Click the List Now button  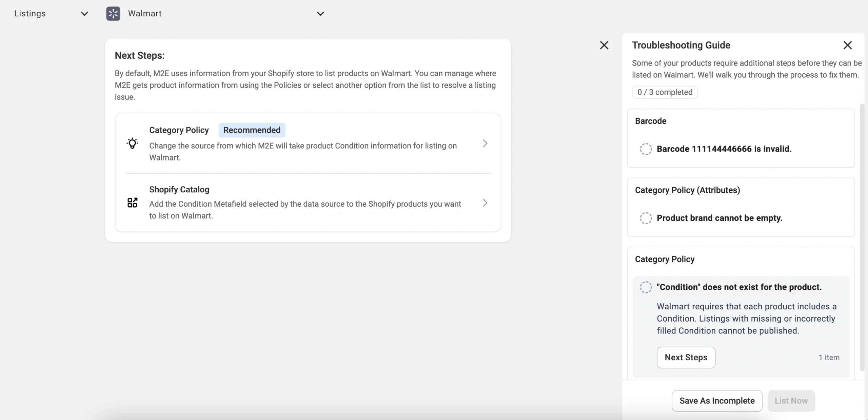tap(791, 401)
